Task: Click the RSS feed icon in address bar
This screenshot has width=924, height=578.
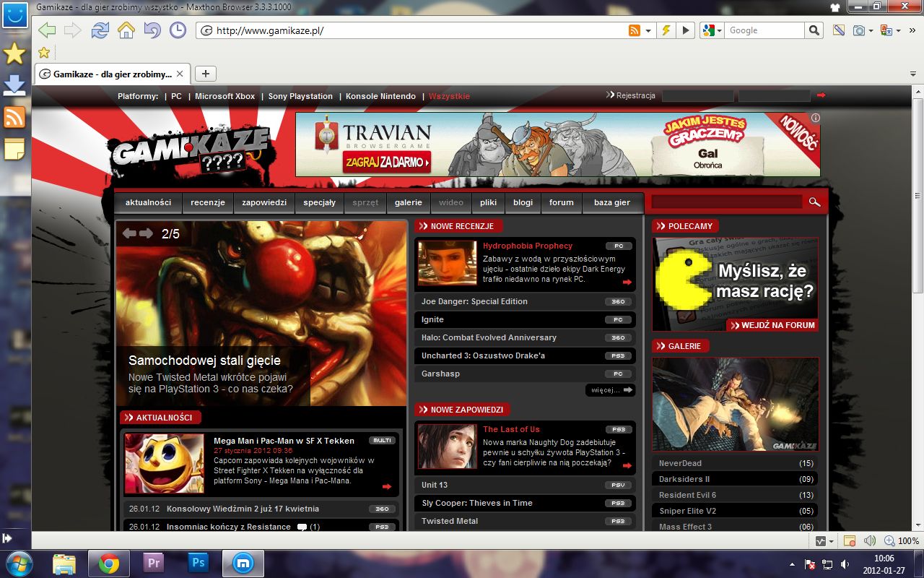Action: click(635, 30)
